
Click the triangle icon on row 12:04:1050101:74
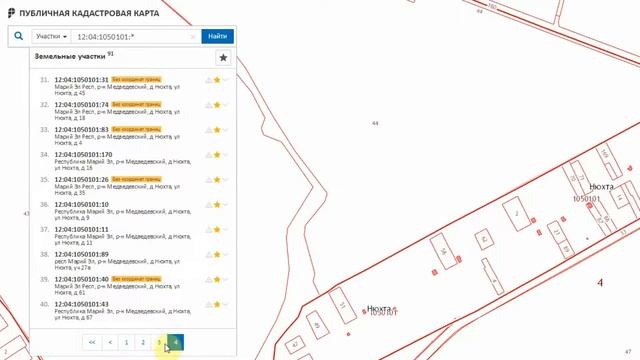209,105
